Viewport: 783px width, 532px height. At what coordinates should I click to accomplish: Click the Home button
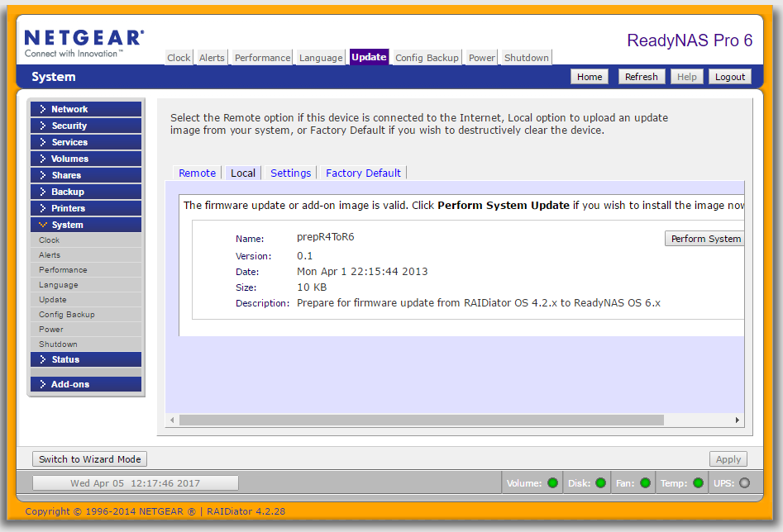(590, 77)
